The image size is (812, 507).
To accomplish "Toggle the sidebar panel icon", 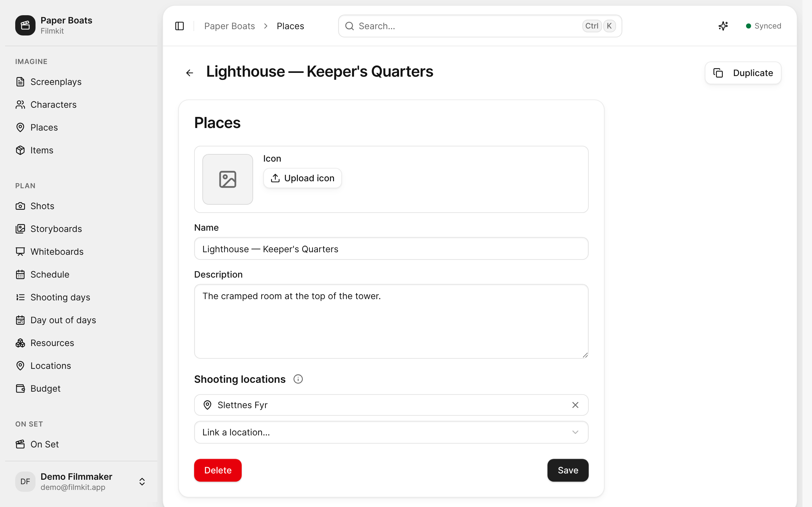I will pos(180,26).
